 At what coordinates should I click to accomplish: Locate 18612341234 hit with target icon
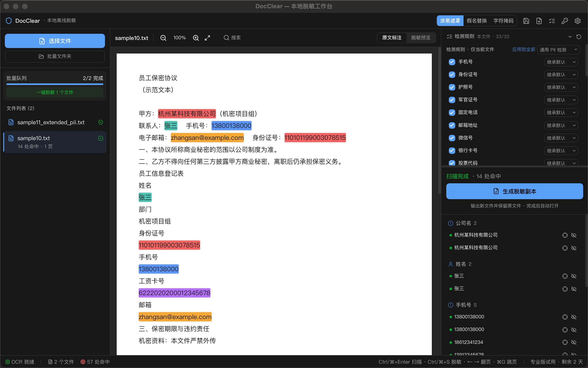[565, 342]
